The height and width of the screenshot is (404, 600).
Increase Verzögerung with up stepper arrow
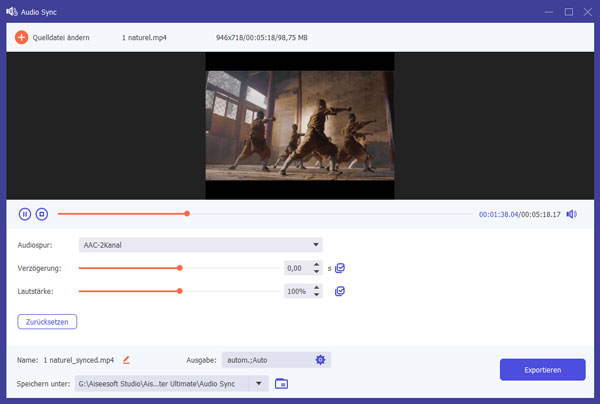tap(316, 265)
